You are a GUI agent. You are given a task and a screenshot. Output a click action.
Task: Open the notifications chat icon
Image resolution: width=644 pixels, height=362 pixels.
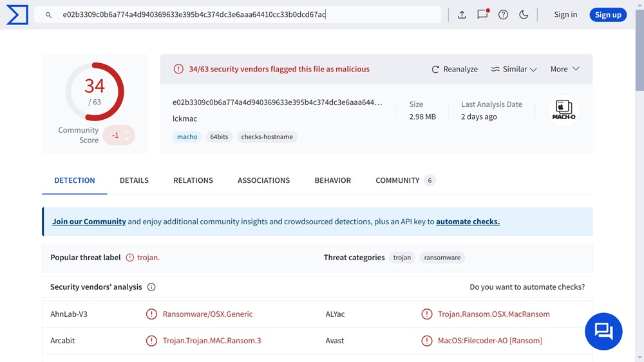coord(482,14)
